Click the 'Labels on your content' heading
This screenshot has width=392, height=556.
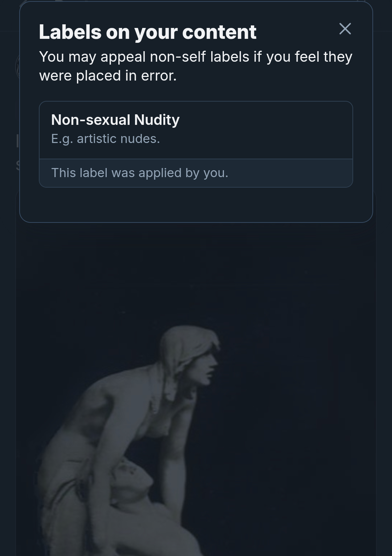148,32
